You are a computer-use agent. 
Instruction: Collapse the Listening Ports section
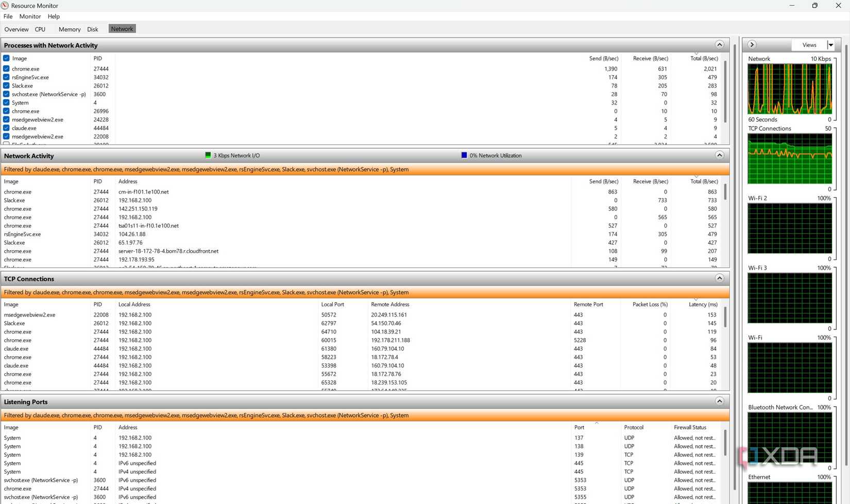[719, 401]
